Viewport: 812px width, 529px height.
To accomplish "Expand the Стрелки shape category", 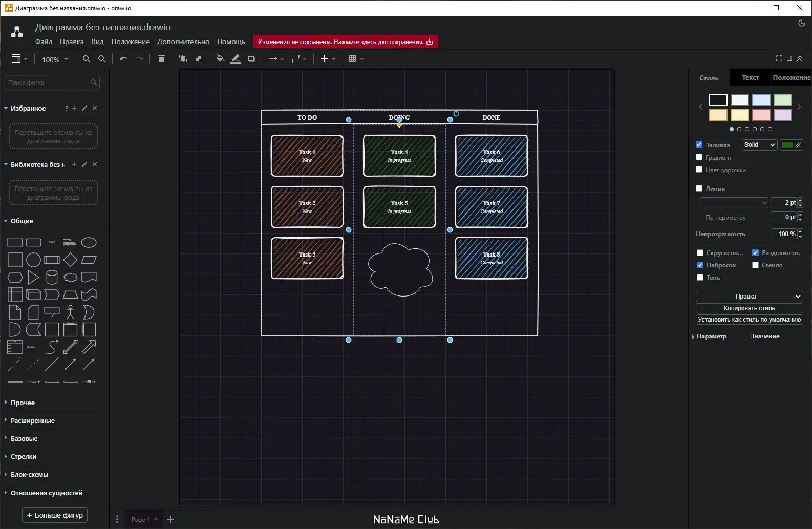I will [23, 456].
